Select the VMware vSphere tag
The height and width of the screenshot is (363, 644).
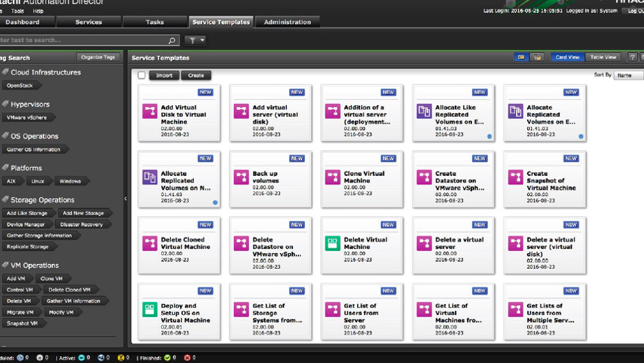pos(28,118)
